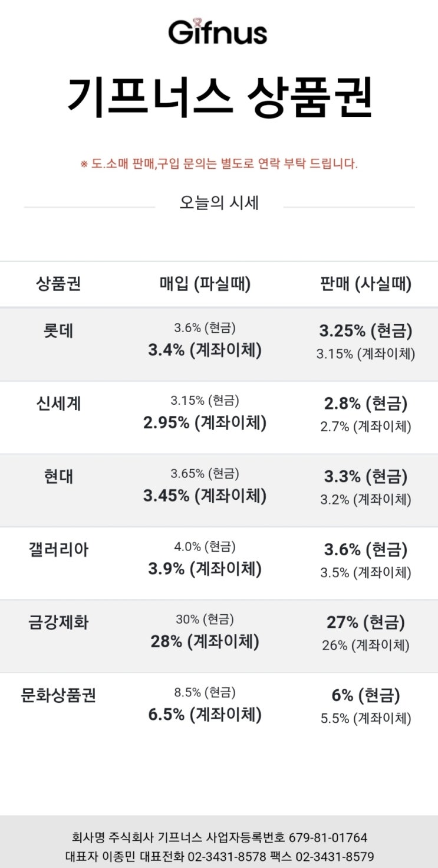This screenshot has width=438, height=868.
Task: Open the 갤러리아 row
Action: coord(219,564)
